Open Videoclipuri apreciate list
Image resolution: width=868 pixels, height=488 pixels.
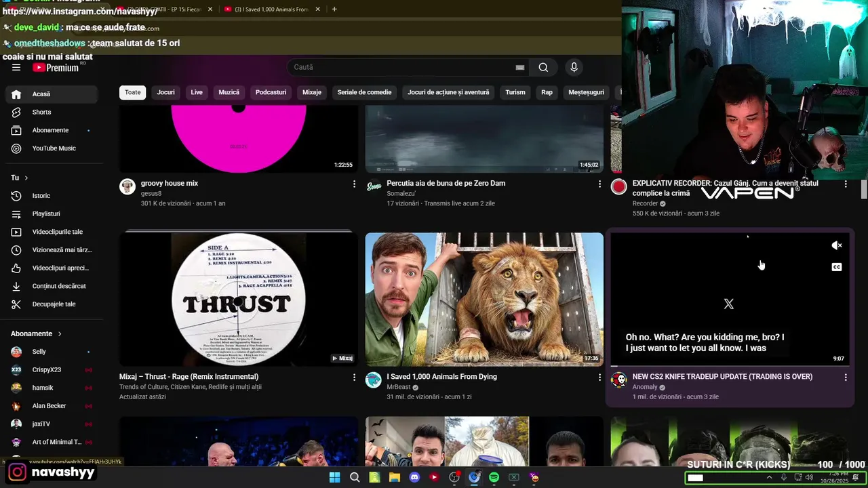click(52, 268)
